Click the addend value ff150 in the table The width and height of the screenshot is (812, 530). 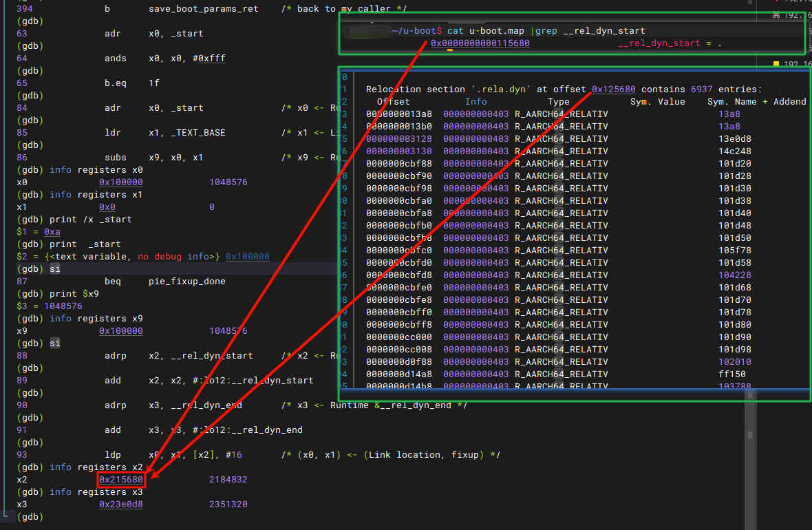(x=732, y=374)
